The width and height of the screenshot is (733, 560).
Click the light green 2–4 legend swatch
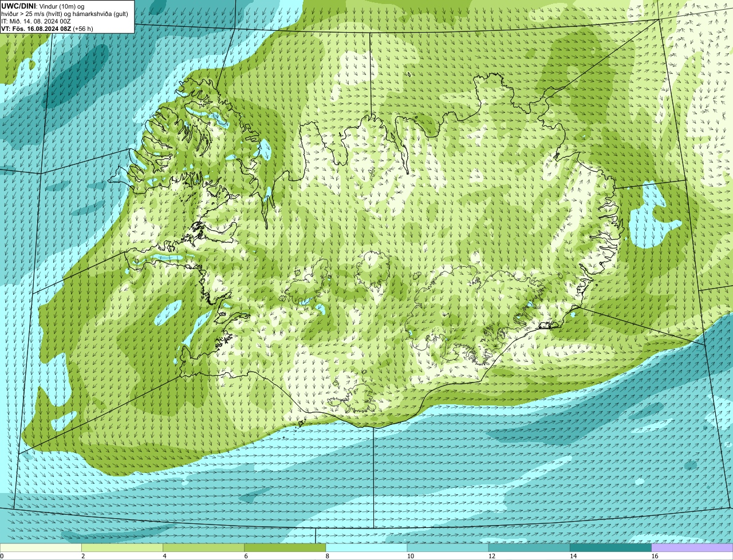click(122, 548)
